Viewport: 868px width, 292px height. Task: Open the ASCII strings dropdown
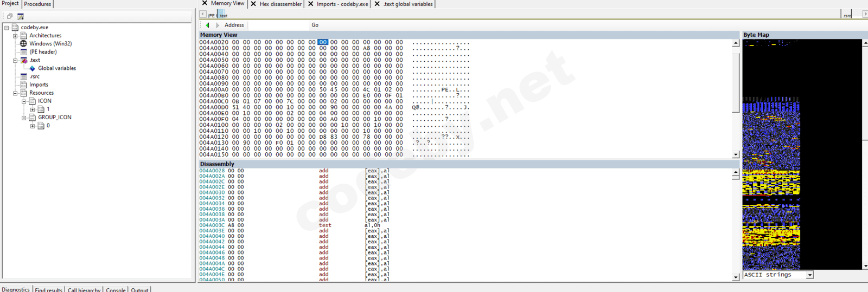pyautogui.click(x=809, y=275)
